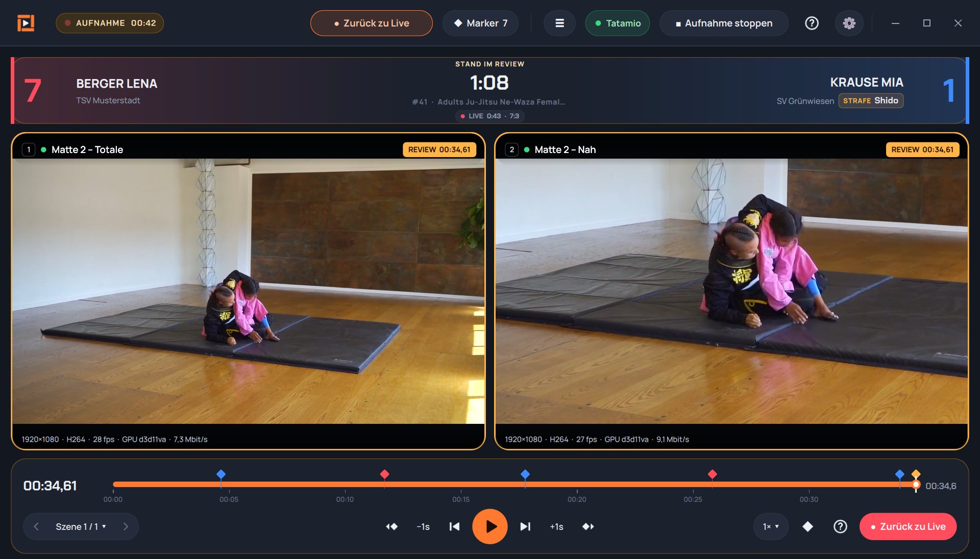Click REVIEW 00:34,61 badge on camera 1
980x559 pixels.
click(x=439, y=149)
